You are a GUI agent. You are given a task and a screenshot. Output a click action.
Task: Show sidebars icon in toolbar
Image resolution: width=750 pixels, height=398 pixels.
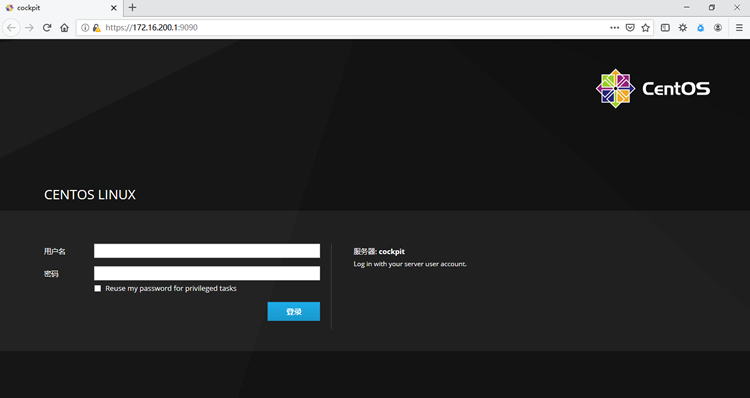point(665,28)
